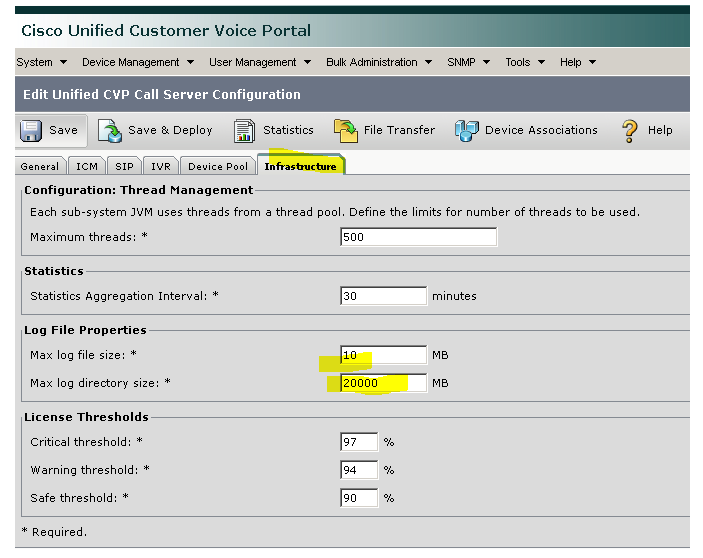This screenshot has height=558, width=703.
Task: Click the 'Safe threshold:' label
Action: coord(74,498)
